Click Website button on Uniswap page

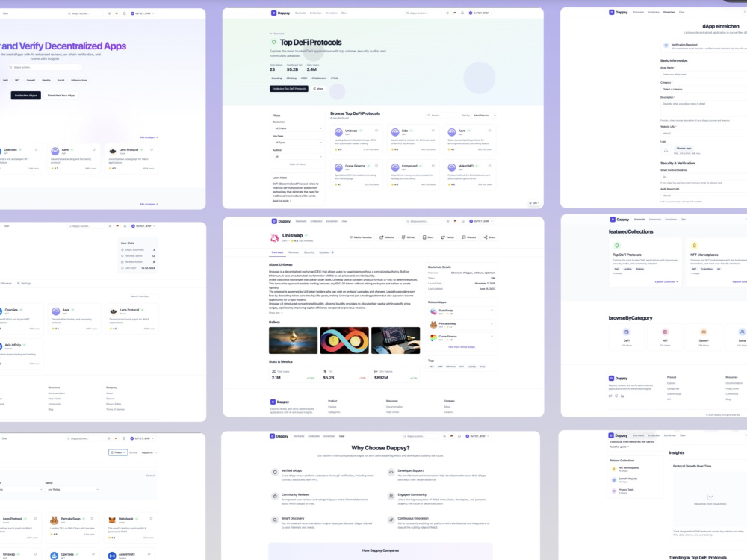click(x=387, y=237)
